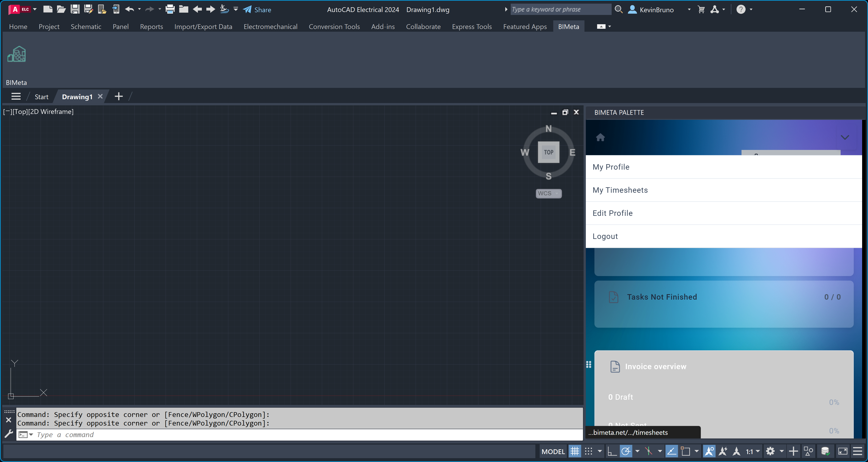Open Edit Profile menu entry
The height and width of the screenshot is (462, 868).
pyautogui.click(x=724, y=213)
